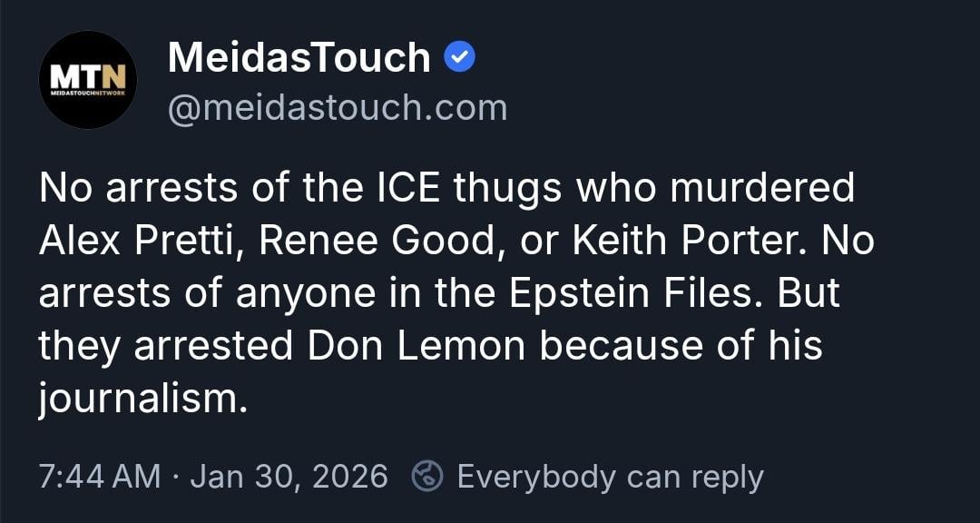
Task: Open the 7:44 AM post timestamp
Action: 100,477
